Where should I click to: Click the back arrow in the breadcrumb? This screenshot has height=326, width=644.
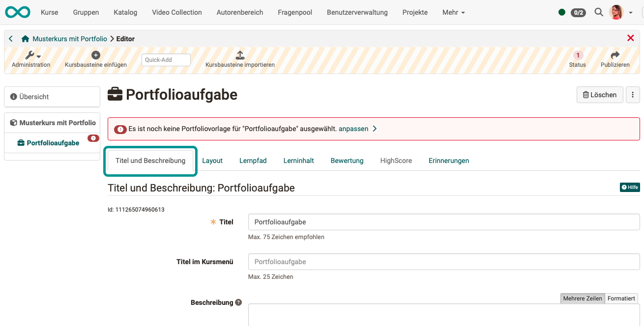(10, 38)
